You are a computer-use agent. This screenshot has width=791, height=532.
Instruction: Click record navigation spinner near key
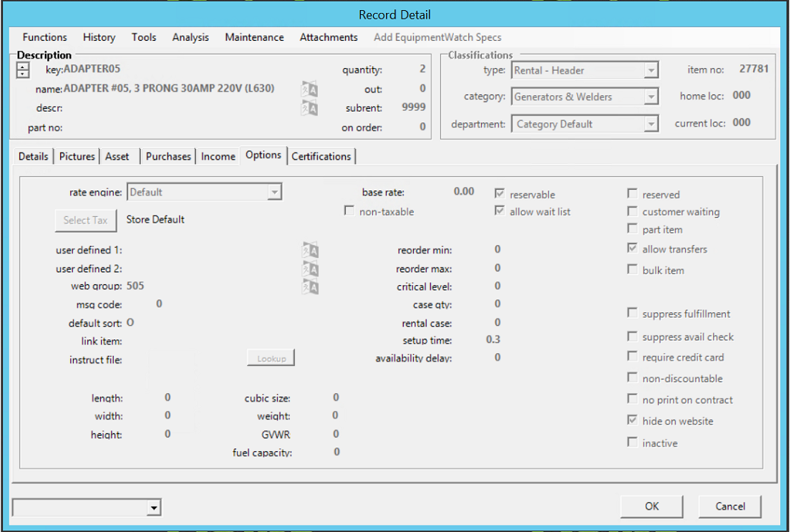23,70
